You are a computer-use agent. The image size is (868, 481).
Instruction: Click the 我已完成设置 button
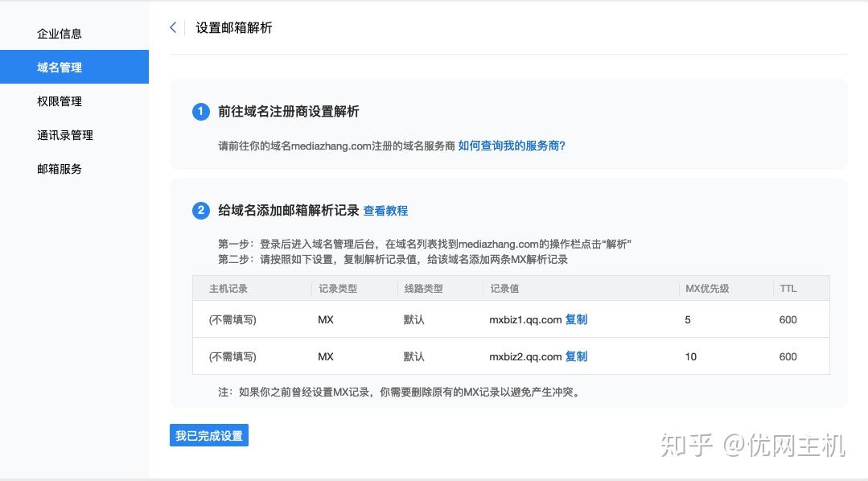[x=208, y=434]
